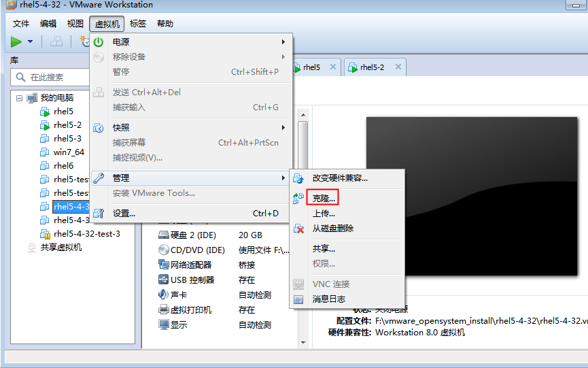The width and height of the screenshot is (588, 368).
Task: Click the wrench icon beside 管理
Action: tap(99, 178)
